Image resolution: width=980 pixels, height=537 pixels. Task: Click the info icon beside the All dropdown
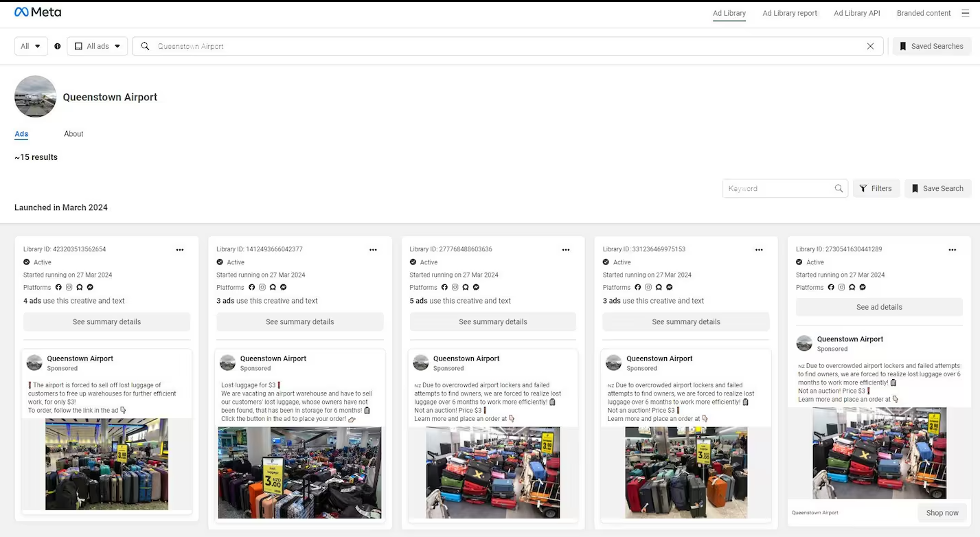[58, 46]
